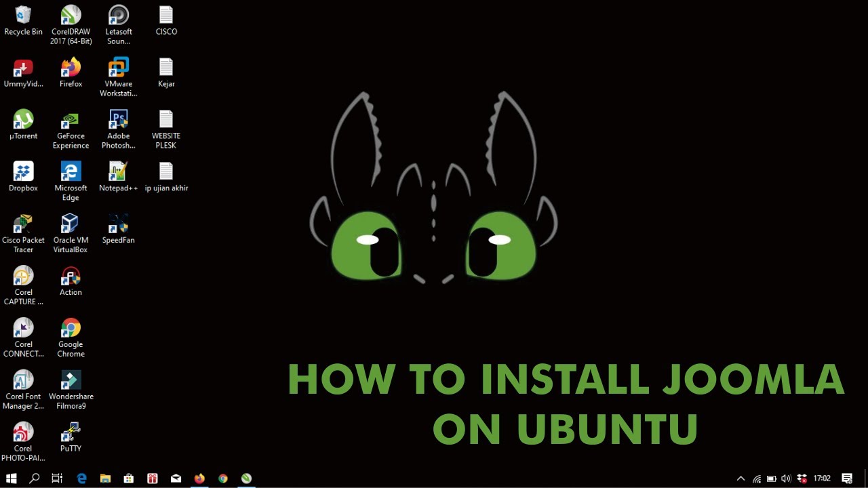Select the Microsoft Edge desktop shortcut

[x=71, y=182]
